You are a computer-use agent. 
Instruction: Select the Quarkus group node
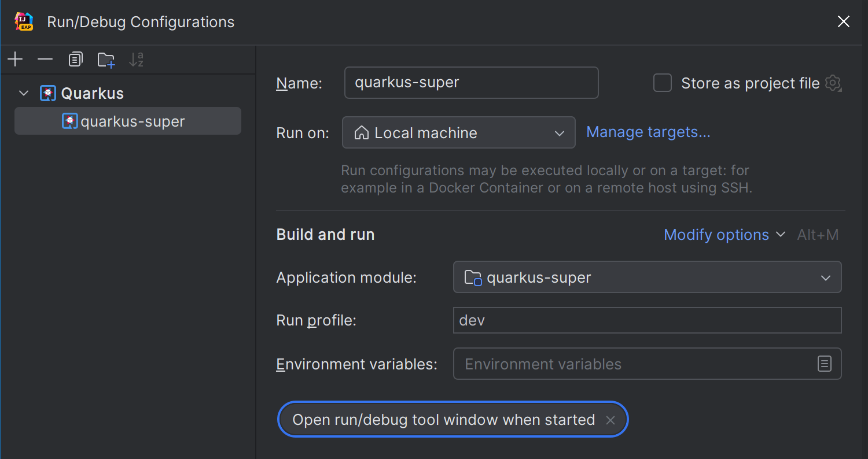pos(92,93)
